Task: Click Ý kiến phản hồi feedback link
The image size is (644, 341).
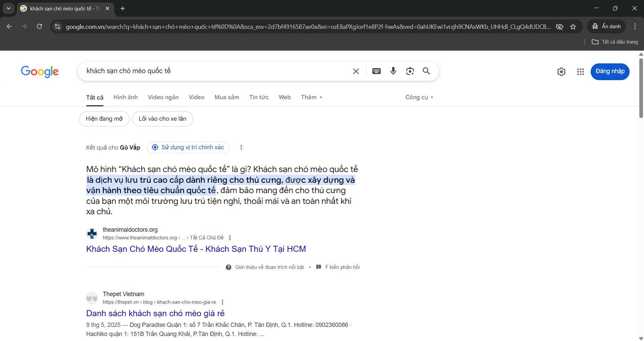Action: [x=342, y=267]
